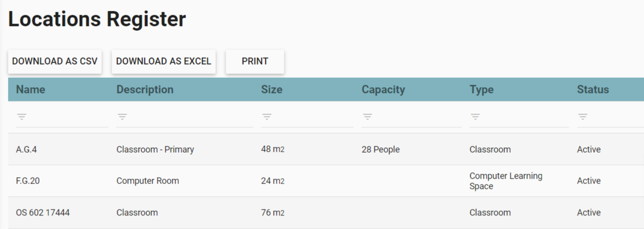Sort by the Status column header

(x=593, y=90)
